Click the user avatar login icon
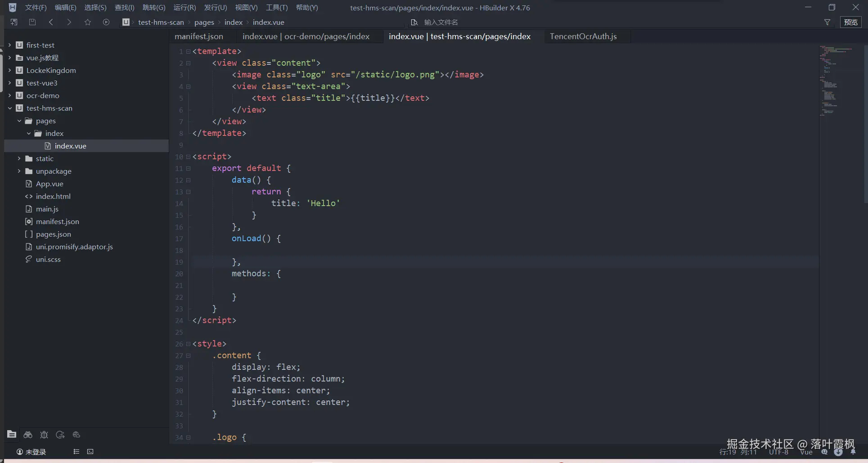The width and height of the screenshot is (868, 463). point(20,452)
